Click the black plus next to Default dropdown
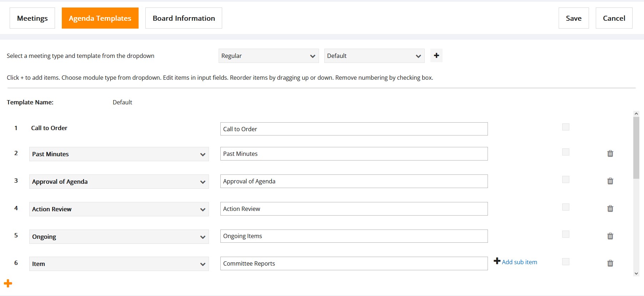Screen dimensions: 644x296 click(436, 55)
